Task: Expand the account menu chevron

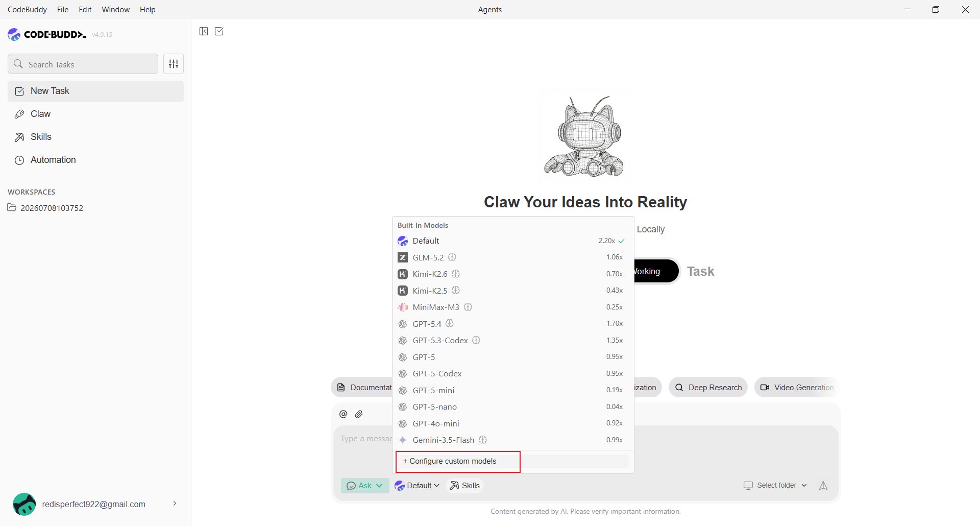Action: click(175, 504)
